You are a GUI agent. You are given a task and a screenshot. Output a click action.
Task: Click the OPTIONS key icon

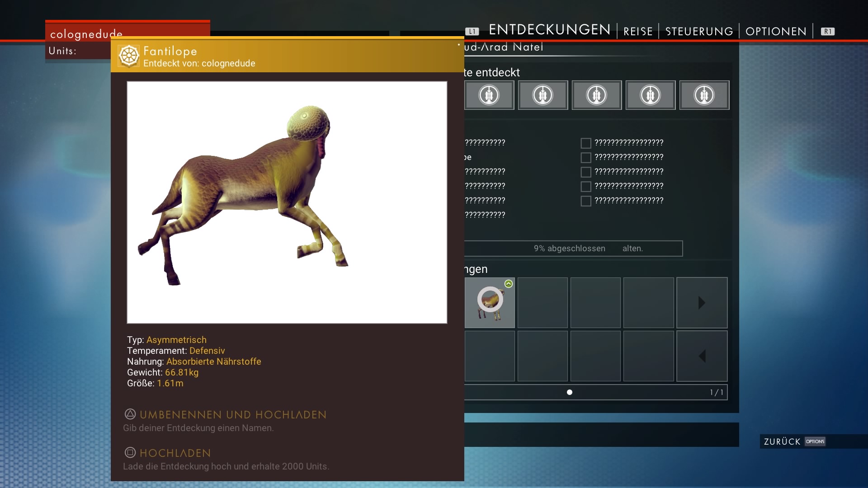click(x=815, y=441)
